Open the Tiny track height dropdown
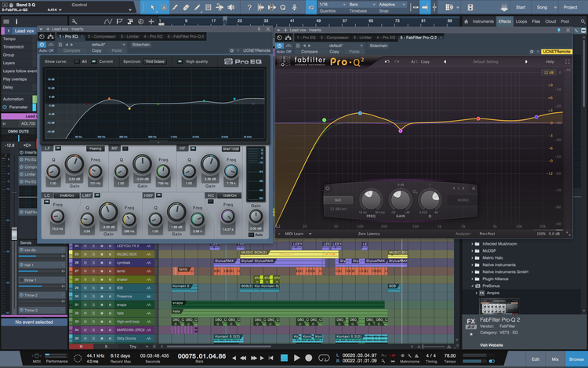Image resolution: width=588 pixels, height=368 pixels. 138,347
